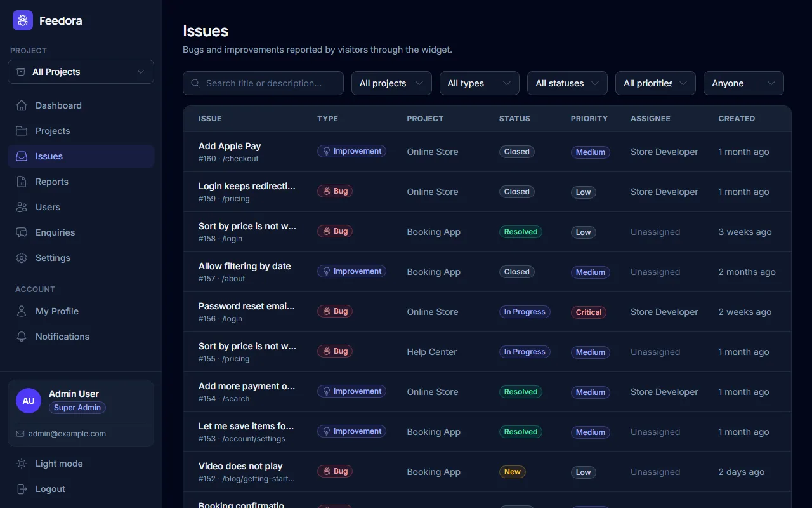The width and height of the screenshot is (812, 508).
Task: Click the lightbulb icon in the Add Apple Pay row
Action: 327,151
